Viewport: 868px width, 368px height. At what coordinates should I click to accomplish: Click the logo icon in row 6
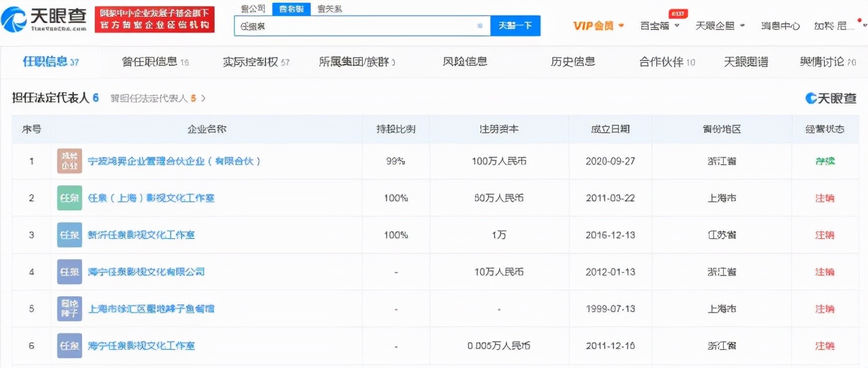[69, 346]
